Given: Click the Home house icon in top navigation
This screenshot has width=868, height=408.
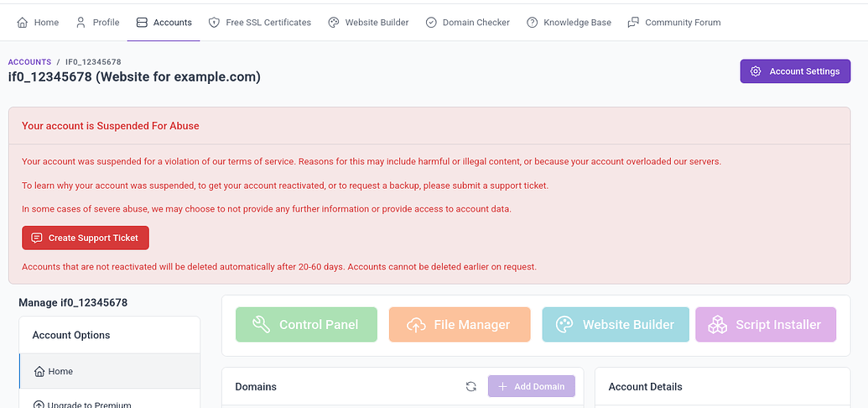Looking at the screenshot, I should [22, 23].
